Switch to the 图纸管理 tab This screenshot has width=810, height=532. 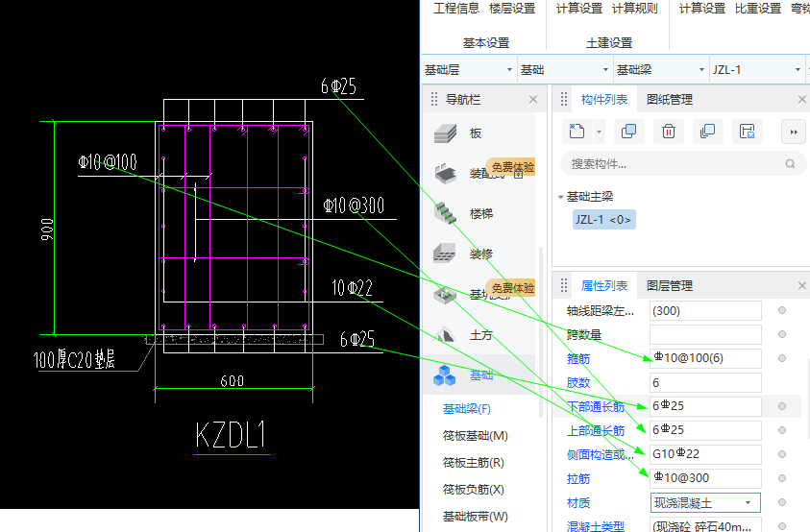click(x=670, y=99)
